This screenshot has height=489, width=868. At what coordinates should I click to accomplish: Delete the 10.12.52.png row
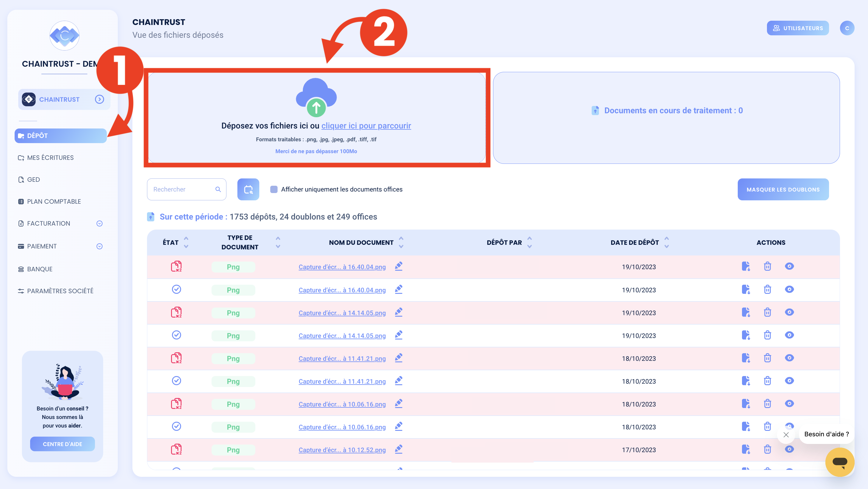click(x=767, y=449)
